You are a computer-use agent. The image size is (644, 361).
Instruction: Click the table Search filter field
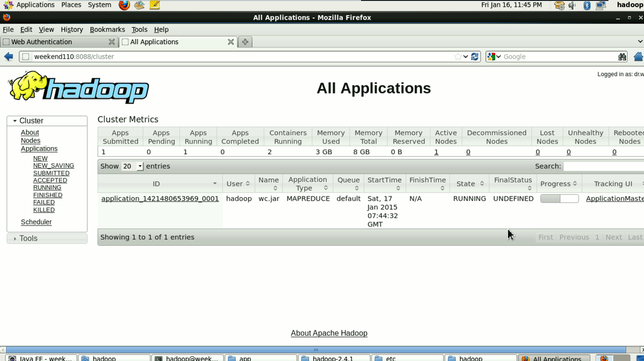[x=604, y=166]
